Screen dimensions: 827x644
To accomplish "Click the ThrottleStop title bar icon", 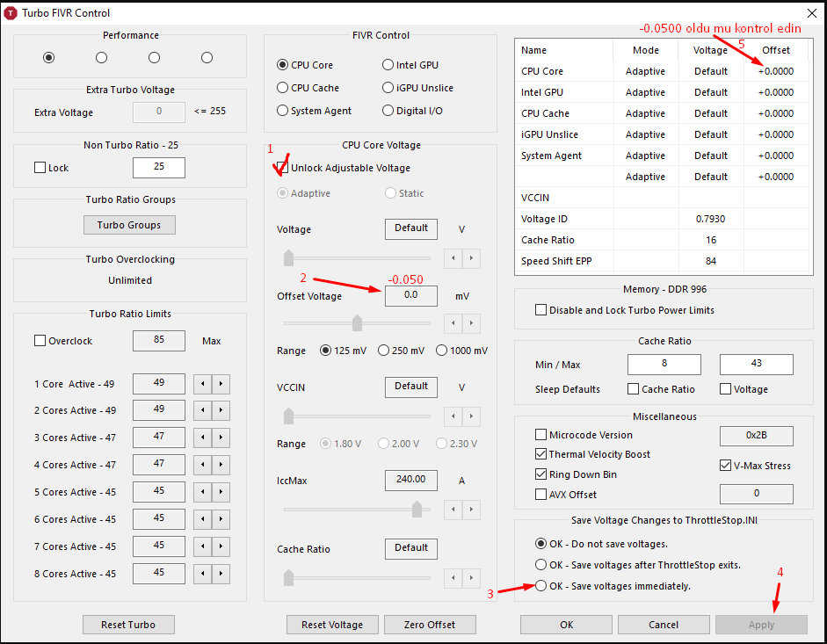I will (x=10, y=12).
